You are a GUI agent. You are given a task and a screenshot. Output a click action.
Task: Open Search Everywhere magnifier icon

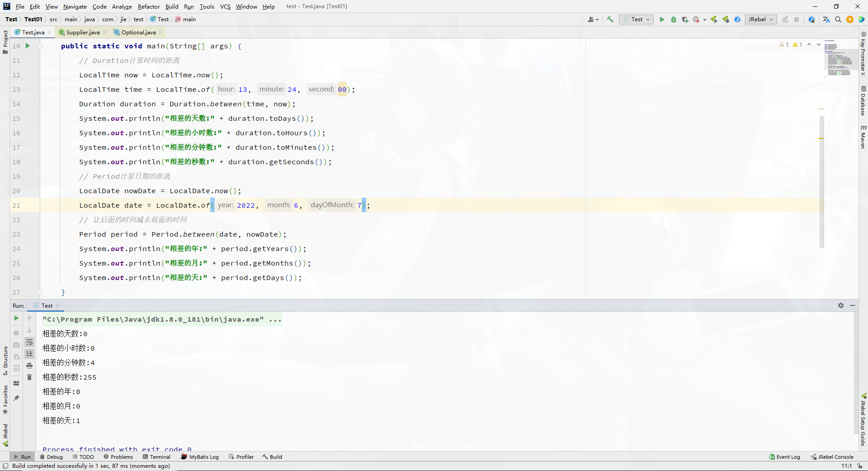pos(838,19)
